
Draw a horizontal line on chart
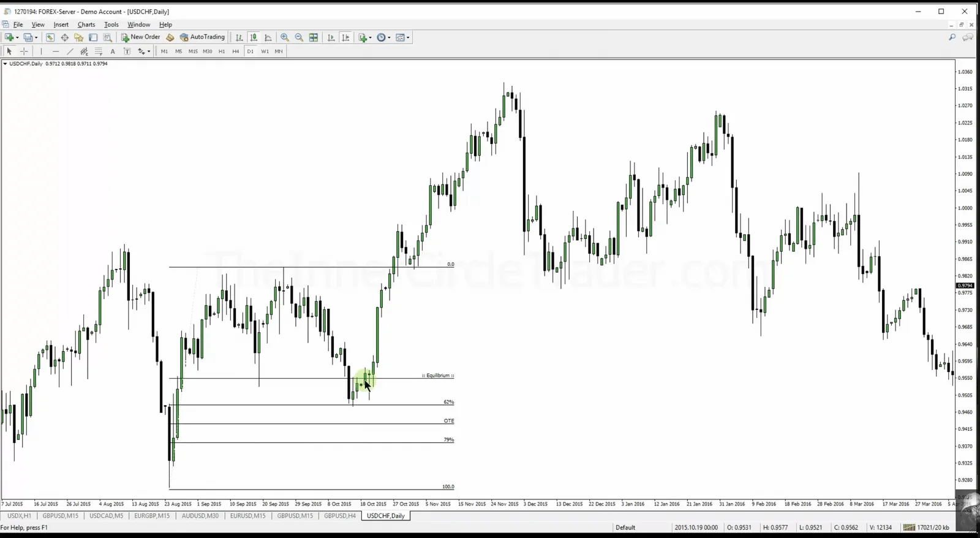[55, 51]
